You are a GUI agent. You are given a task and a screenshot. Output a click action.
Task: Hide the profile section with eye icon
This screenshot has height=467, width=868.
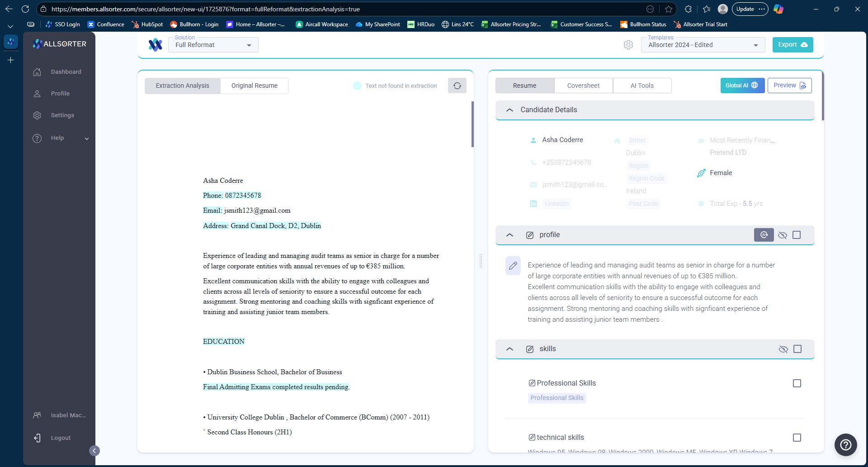click(783, 235)
